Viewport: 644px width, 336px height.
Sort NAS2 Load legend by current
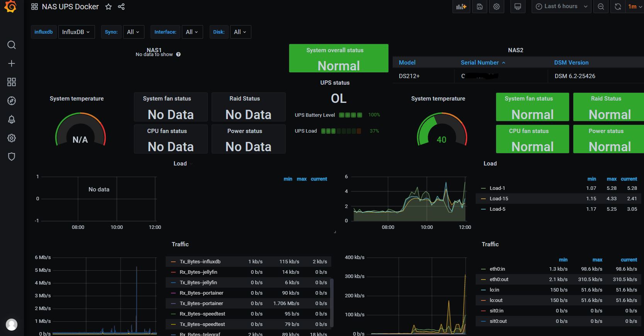point(629,179)
